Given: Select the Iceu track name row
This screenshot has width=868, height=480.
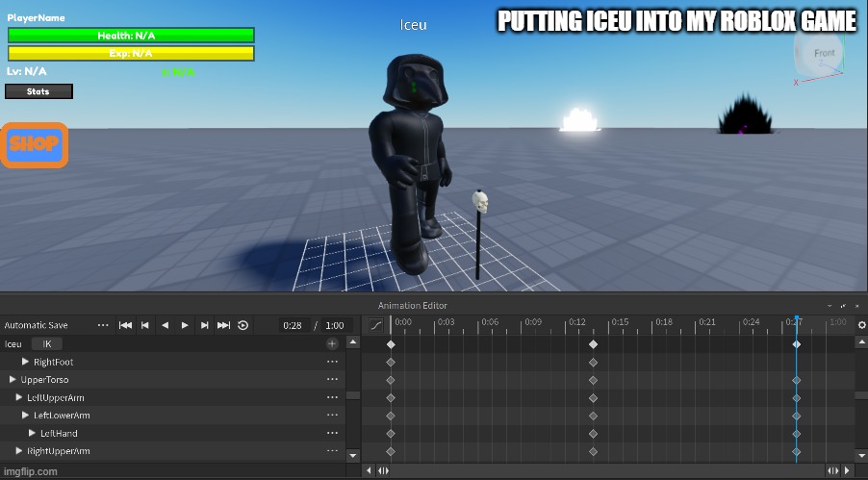Looking at the screenshot, I should coord(13,343).
